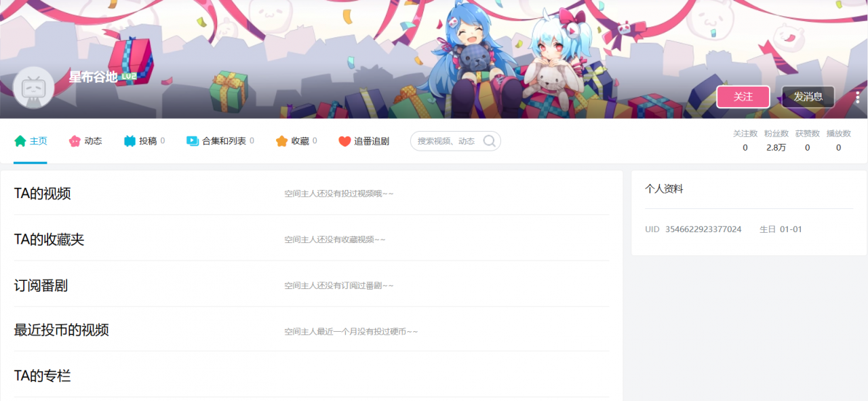
Task: Switch to the 动态 tab
Action: tap(85, 141)
